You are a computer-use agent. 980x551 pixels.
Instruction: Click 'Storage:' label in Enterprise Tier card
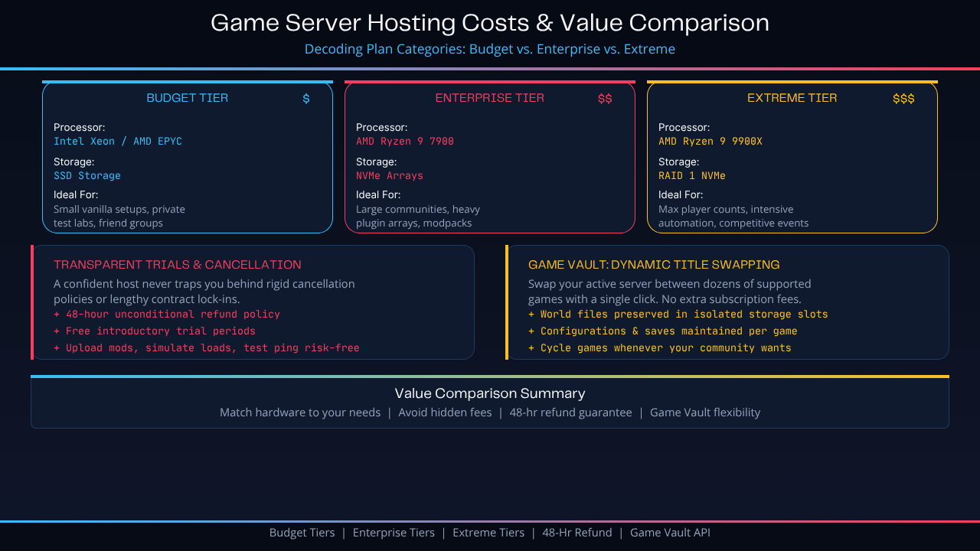coord(377,162)
